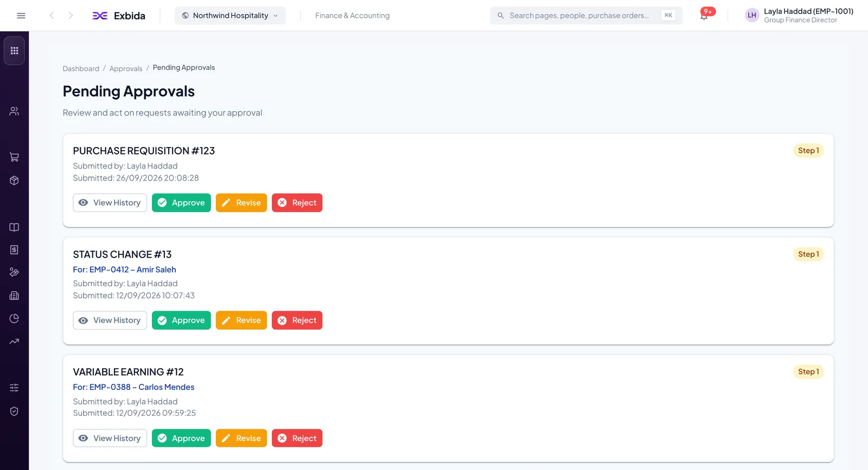Click Layla Haddad (EMP-1001) profile name
The height and width of the screenshot is (470, 868).
(808, 11)
